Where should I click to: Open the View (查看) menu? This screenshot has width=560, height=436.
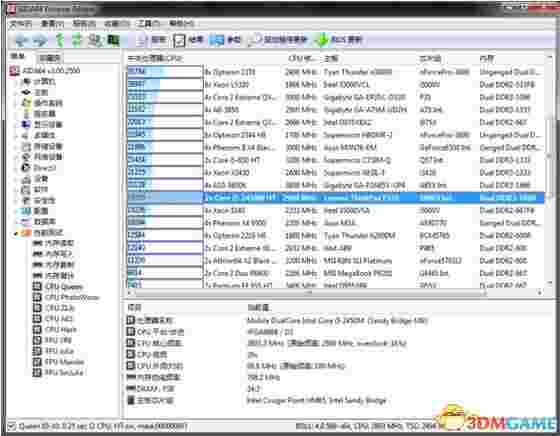52,24
